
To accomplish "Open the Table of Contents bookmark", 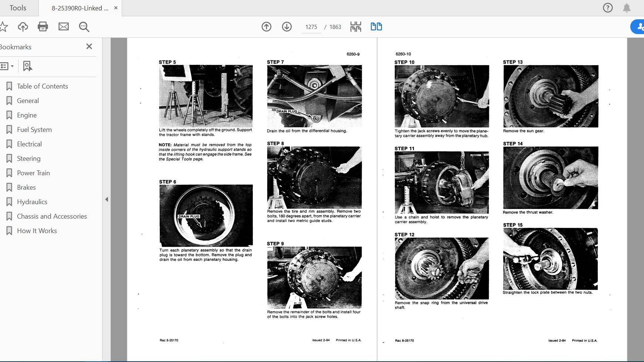I will [43, 86].
